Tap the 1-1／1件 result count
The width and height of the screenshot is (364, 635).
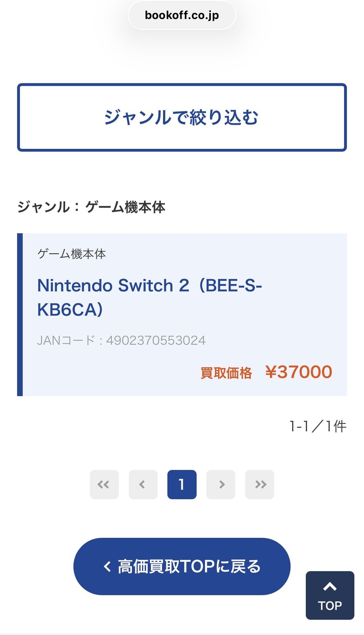click(318, 426)
